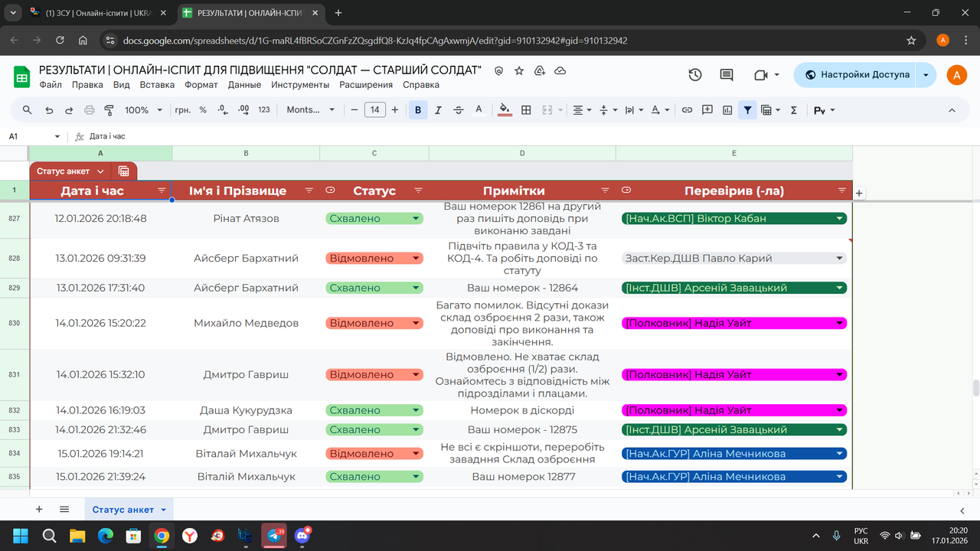Format as currency using the грн. button
This screenshot has width=980, height=551.
[x=183, y=110]
